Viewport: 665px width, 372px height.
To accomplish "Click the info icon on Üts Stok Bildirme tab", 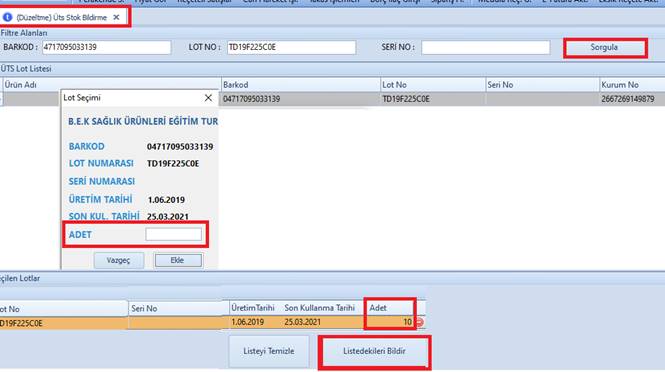I will [7, 17].
